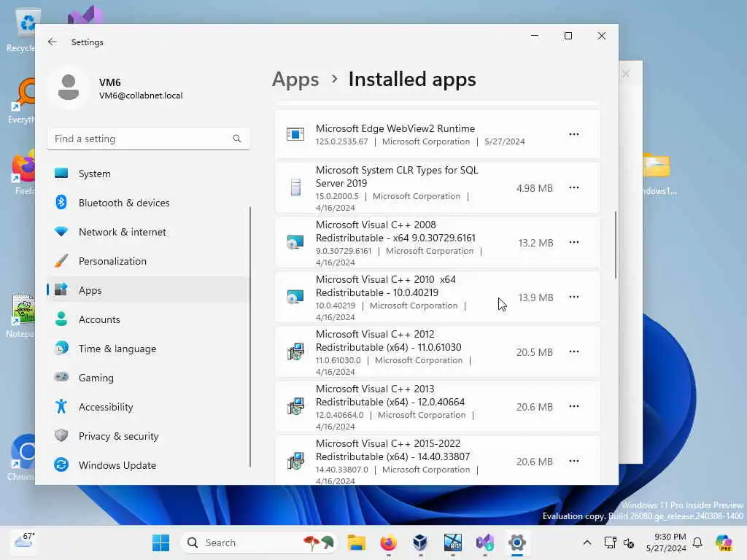Open more options for Visual C++ 2015-2022 Redistributable
747x560 pixels.
(574, 461)
